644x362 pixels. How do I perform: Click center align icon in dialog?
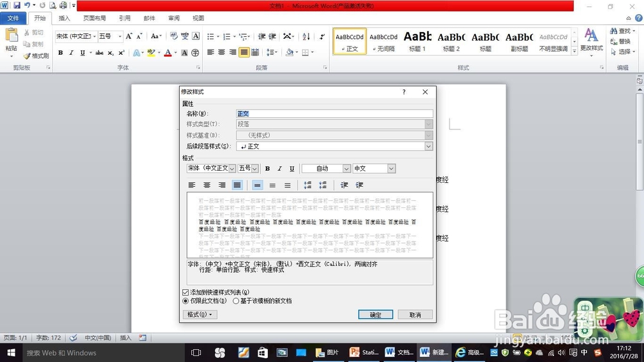[207, 186]
